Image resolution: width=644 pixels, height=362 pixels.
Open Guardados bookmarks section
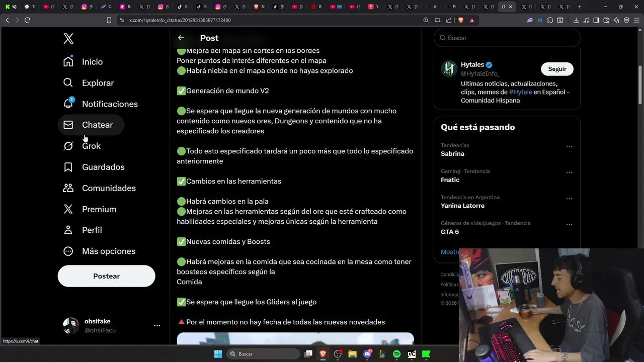(x=94, y=167)
